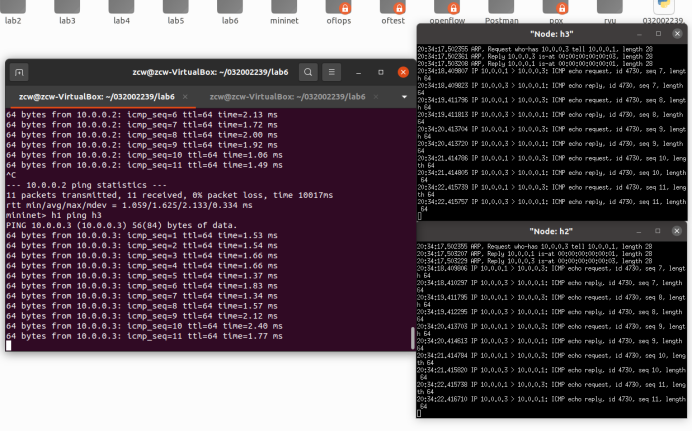This screenshot has width=692, height=431.
Task: Click the "PING 10.0.0.3 (10.0.0.3)" line
Action: (x=121, y=225)
